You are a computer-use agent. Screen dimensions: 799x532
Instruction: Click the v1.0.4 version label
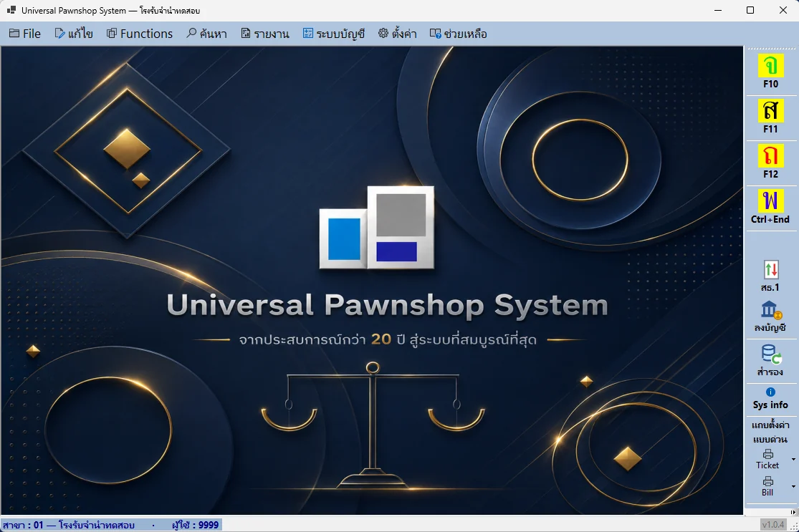pos(773,524)
